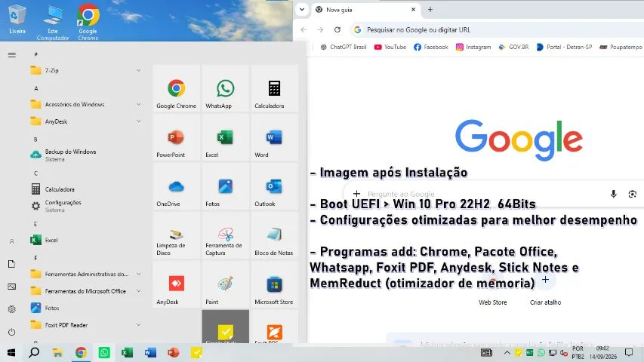The width and height of the screenshot is (644, 362).
Task: Open the user account icon in Start sidebar
Action: 12,241
